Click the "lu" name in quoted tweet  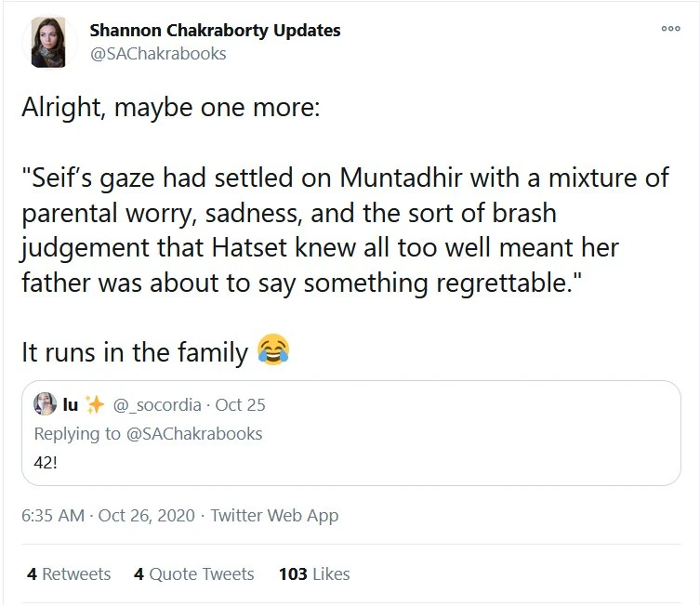[70, 404]
